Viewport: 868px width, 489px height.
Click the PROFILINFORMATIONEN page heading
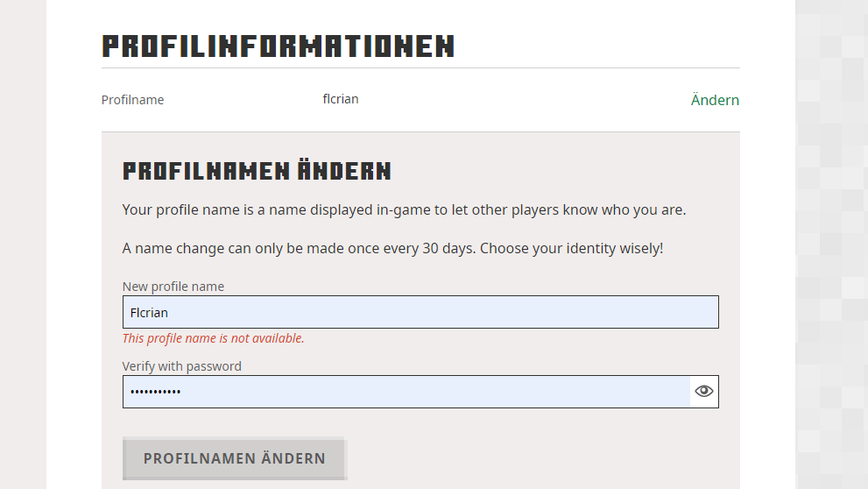279,46
